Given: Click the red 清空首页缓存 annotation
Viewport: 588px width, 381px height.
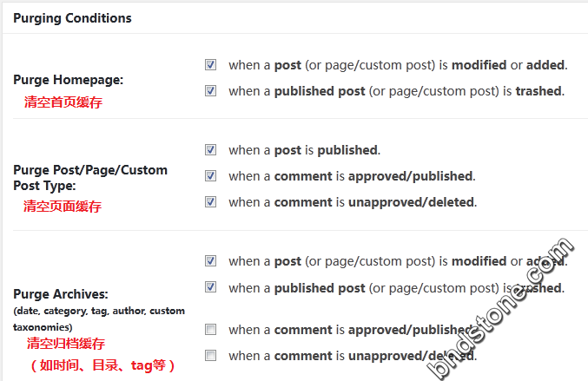Looking at the screenshot, I should click(x=63, y=102).
